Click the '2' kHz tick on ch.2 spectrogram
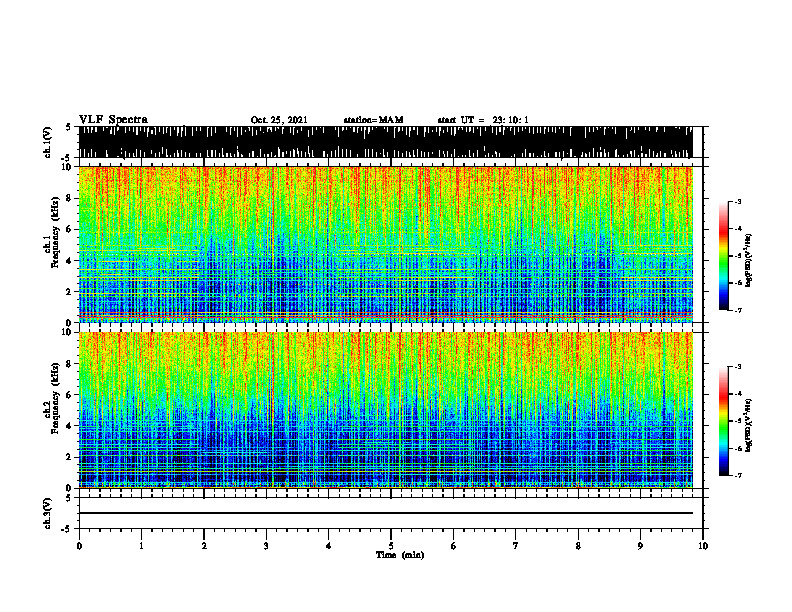Screen dimensions: 792x612 [69, 457]
